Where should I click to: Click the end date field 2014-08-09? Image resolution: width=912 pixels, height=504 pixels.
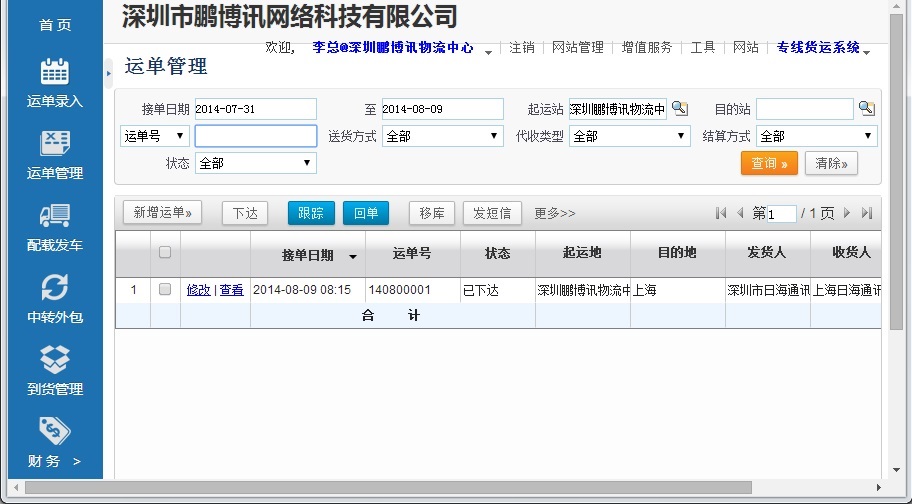443,109
